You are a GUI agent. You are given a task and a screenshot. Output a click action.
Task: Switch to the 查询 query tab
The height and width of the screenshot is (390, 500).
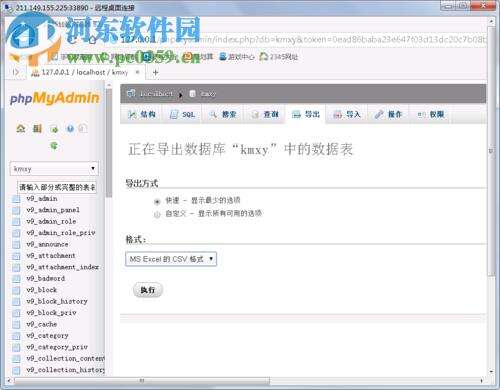[265, 115]
